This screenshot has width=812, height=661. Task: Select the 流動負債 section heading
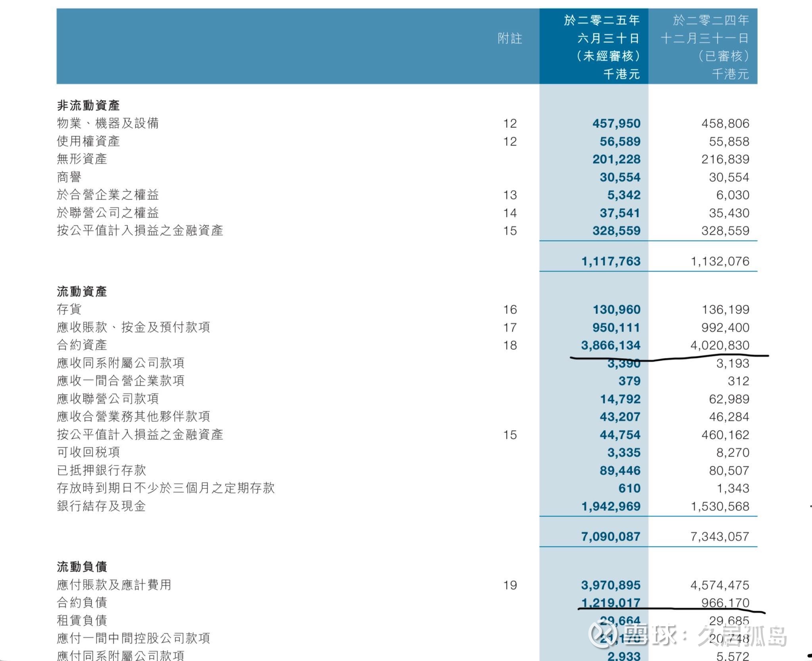coord(82,567)
